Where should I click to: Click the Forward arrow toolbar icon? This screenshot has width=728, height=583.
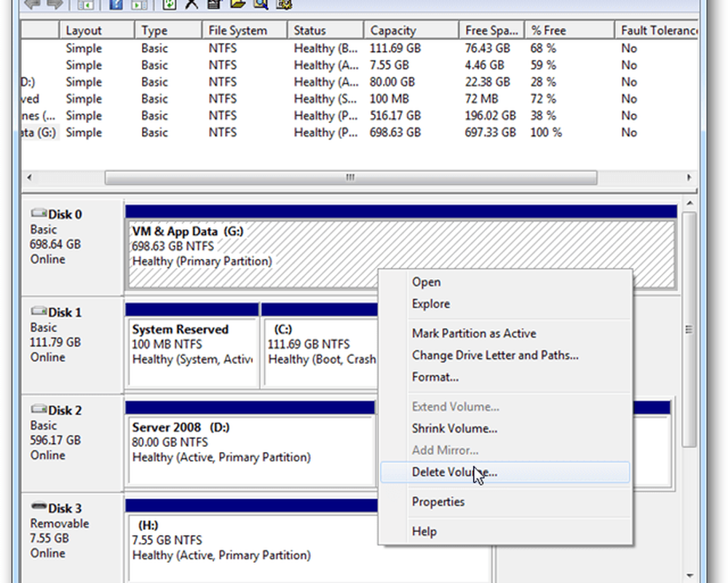click(55, 4)
